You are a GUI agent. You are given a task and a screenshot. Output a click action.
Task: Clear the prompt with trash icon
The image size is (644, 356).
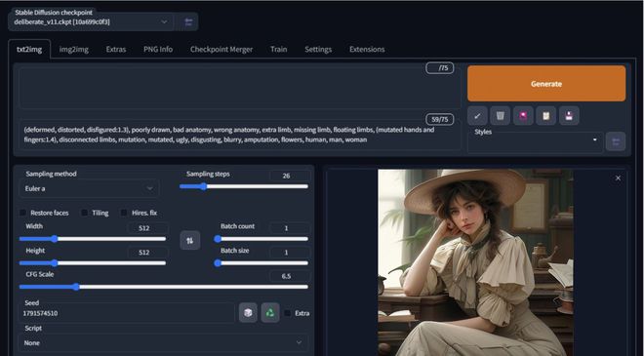pos(500,116)
